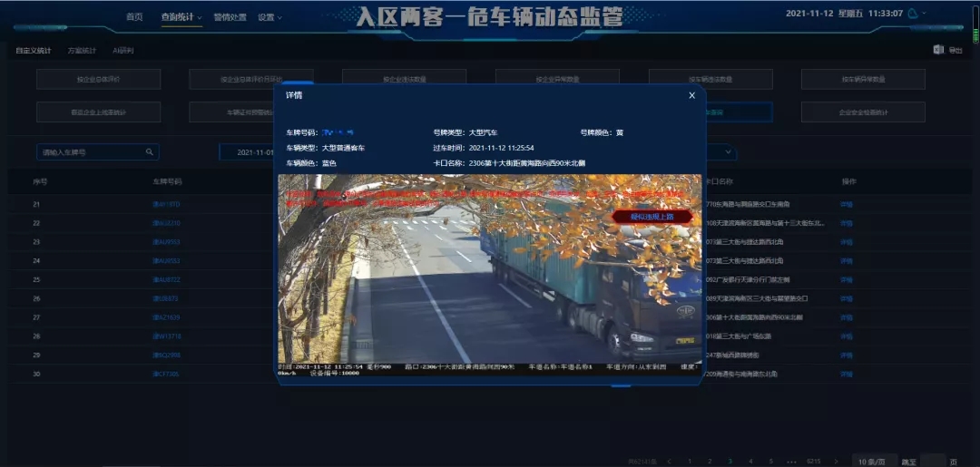The image size is (980, 467).
Task: Click the 请输入车牌号 search field
Action: coord(97,152)
